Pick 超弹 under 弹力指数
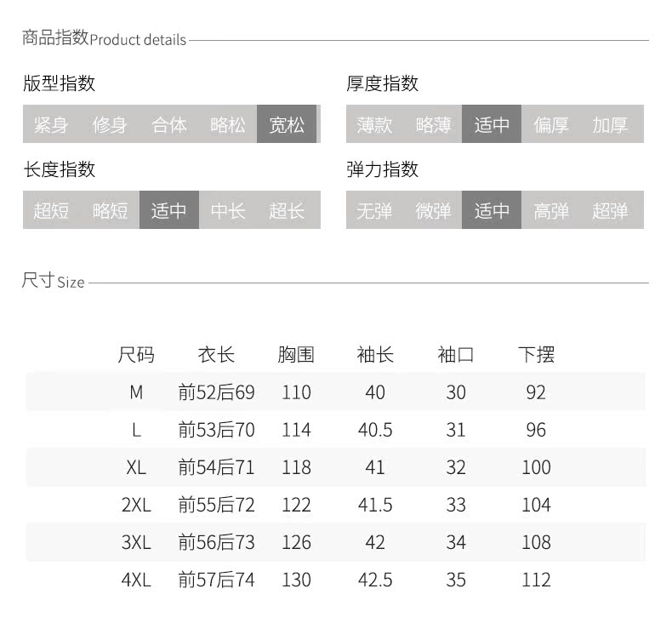 pos(610,210)
